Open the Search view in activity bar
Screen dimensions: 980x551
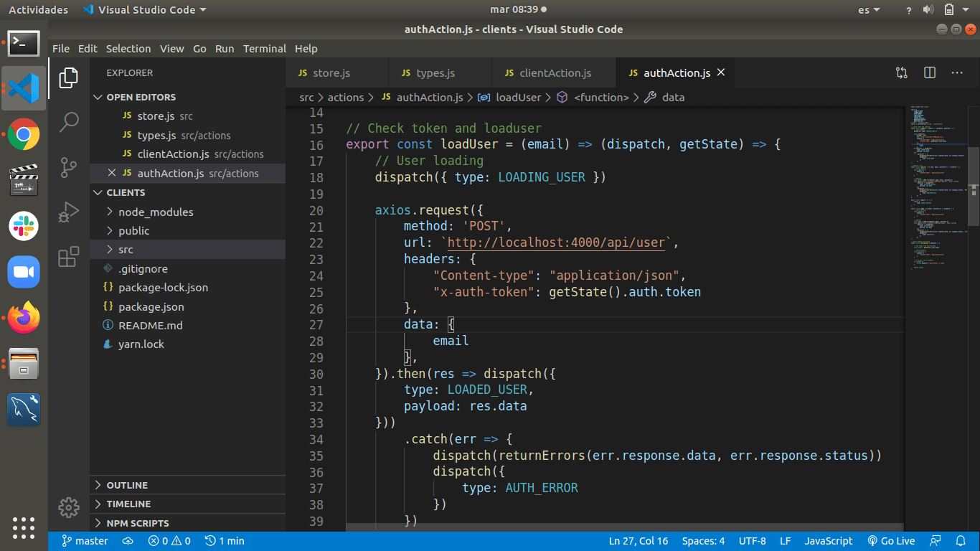pyautogui.click(x=69, y=122)
